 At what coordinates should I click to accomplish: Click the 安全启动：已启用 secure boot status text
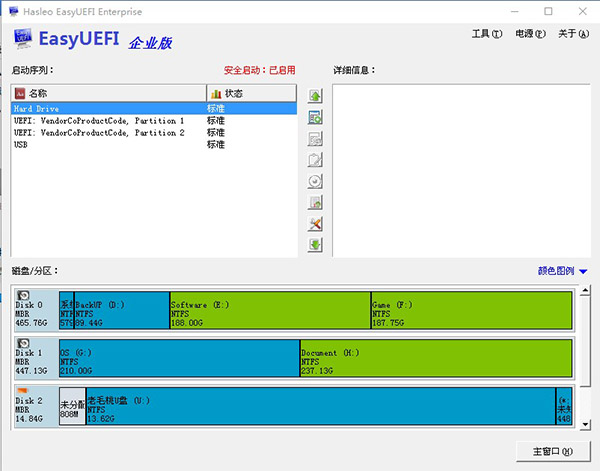click(259, 70)
